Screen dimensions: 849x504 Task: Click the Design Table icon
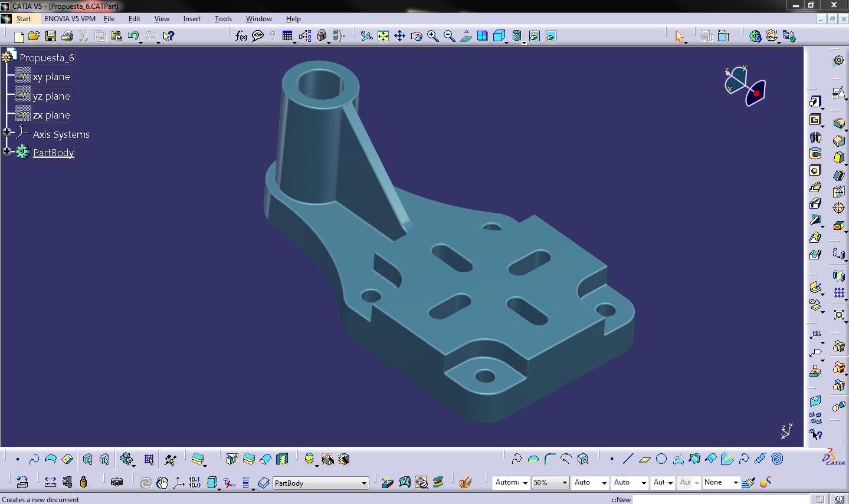[x=287, y=37]
